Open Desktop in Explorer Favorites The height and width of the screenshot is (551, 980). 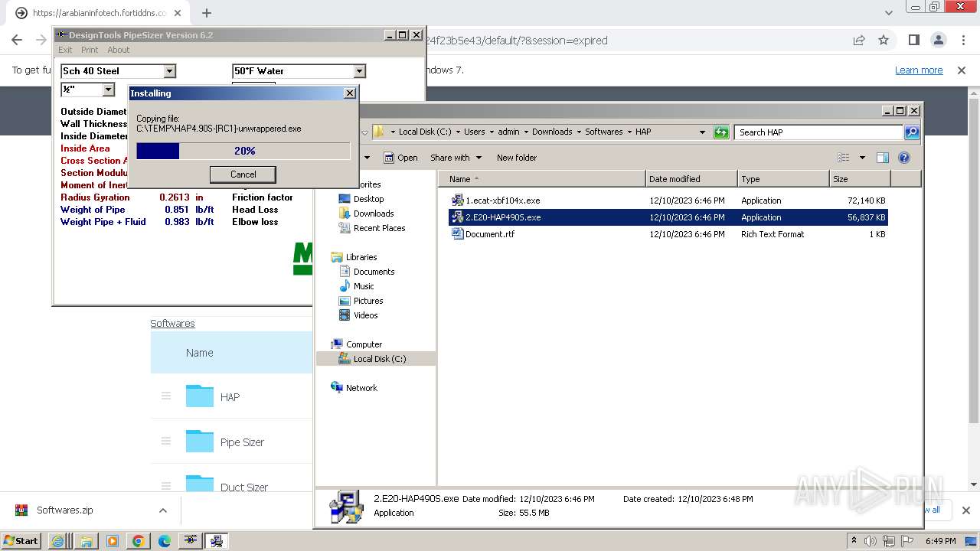click(x=368, y=199)
